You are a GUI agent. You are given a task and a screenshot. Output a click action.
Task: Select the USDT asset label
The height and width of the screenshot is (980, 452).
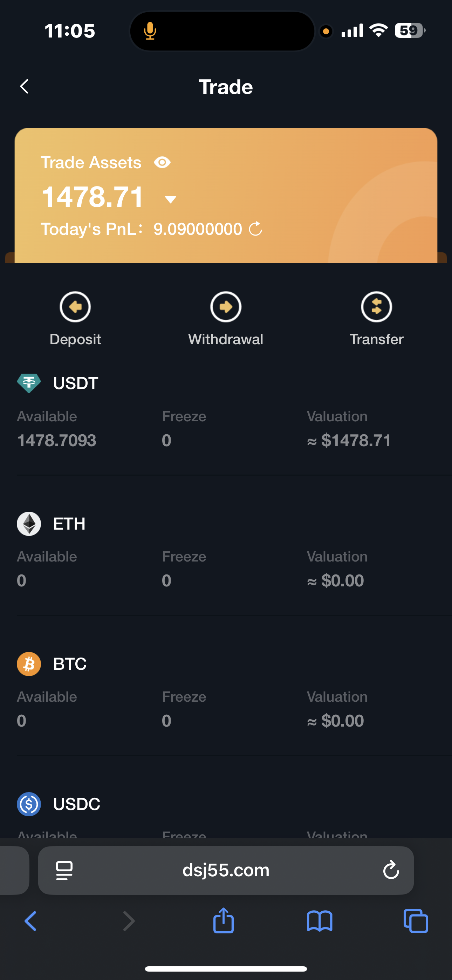coord(76,383)
